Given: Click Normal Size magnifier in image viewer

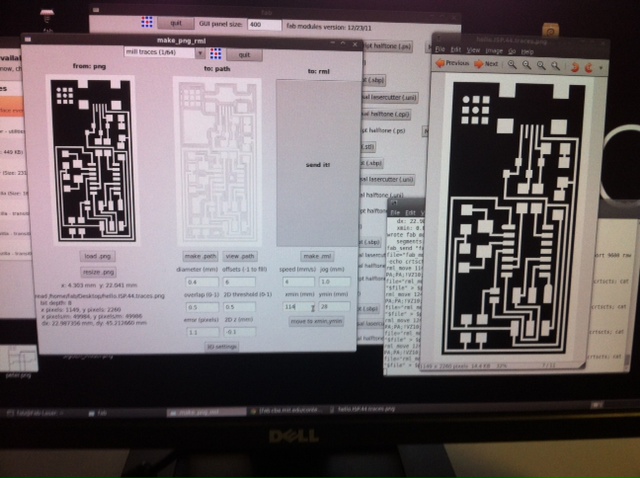Looking at the screenshot, I should (x=541, y=65).
